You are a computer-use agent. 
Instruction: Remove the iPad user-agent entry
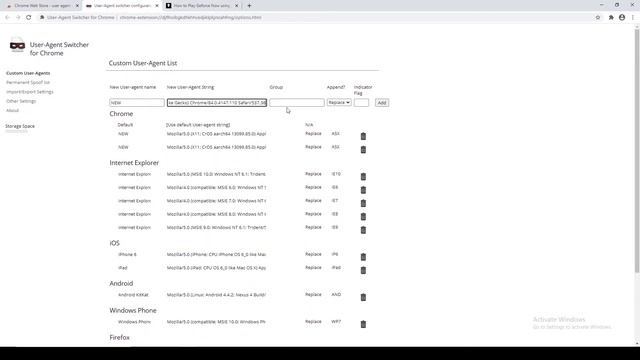(x=363, y=270)
